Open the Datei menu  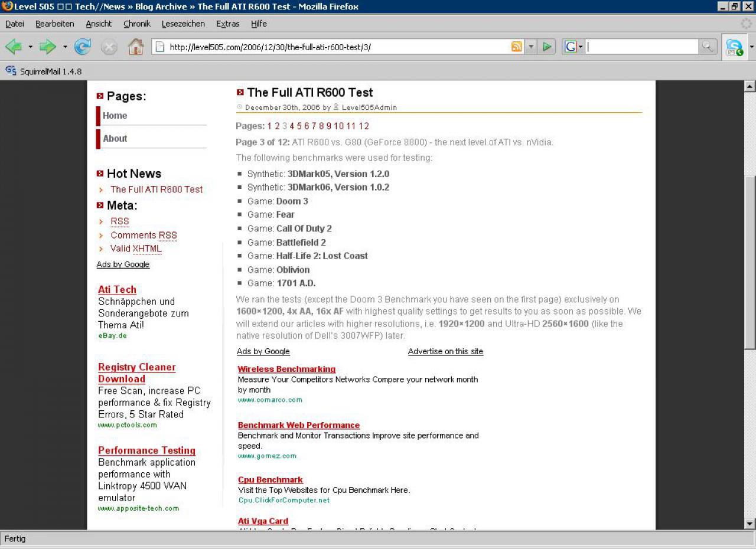pyautogui.click(x=15, y=24)
